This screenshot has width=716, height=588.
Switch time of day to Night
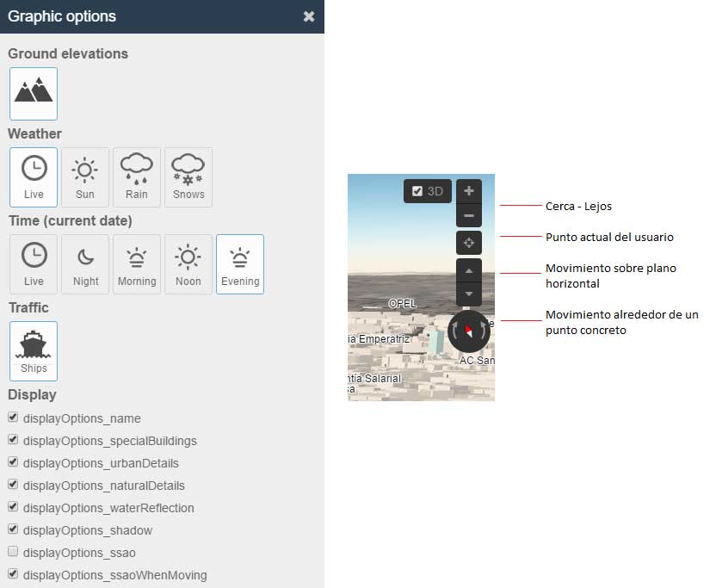(x=84, y=263)
